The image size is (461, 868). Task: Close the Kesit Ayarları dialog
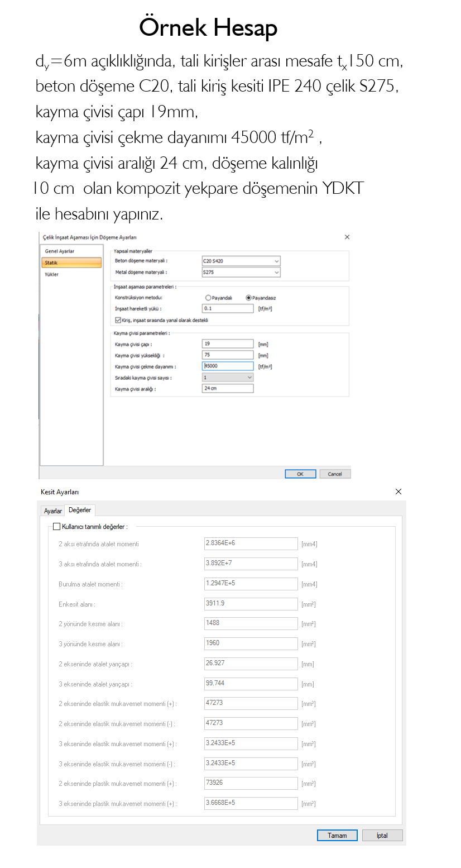point(398,492)
